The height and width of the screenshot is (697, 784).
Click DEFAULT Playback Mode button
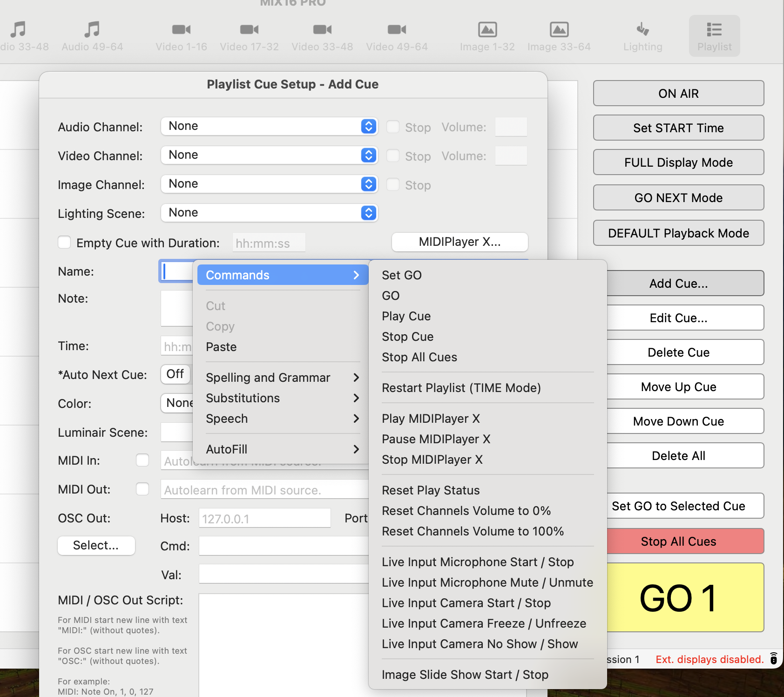[678, 233]
